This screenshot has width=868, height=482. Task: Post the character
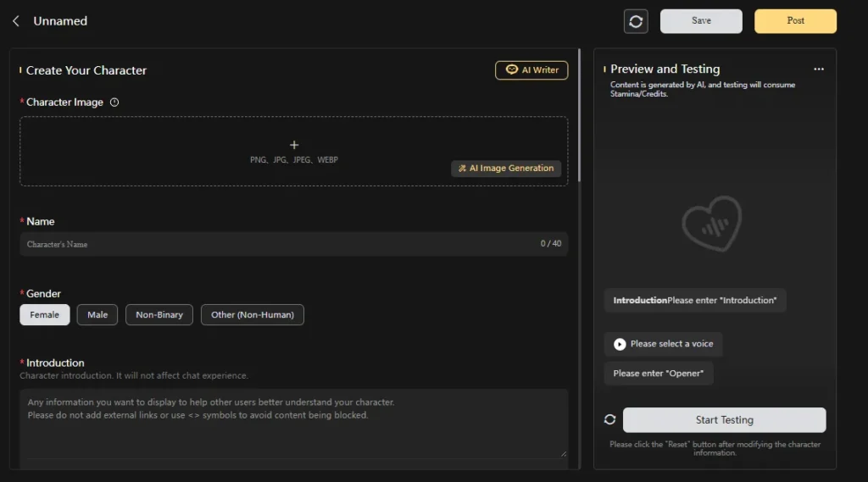(795, 21)
